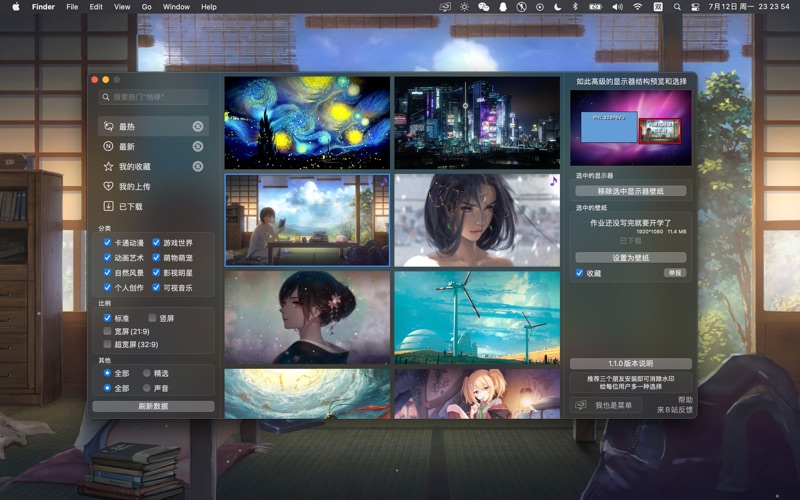Image resolution: width=800 pixels, height=500 pixels.
Task: Toggle the 收藏 checkbox for the selected wallpaper
Action: (579, 272)
